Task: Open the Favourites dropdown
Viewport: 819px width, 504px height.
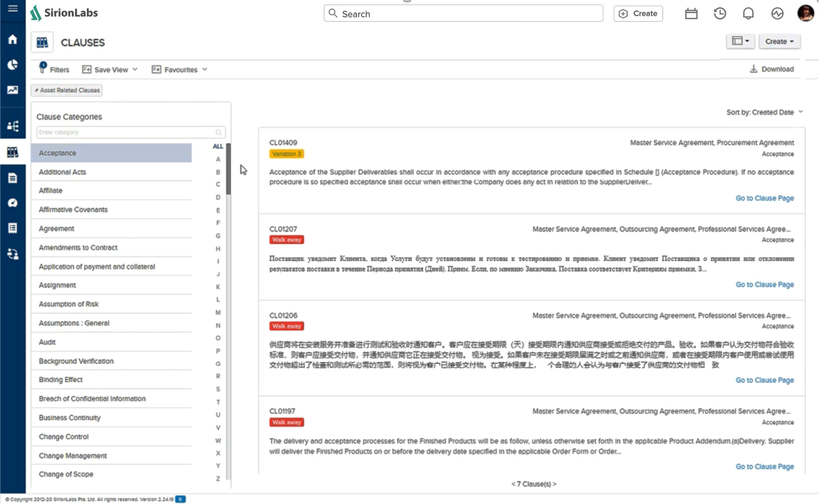Action: coord(179,69)
